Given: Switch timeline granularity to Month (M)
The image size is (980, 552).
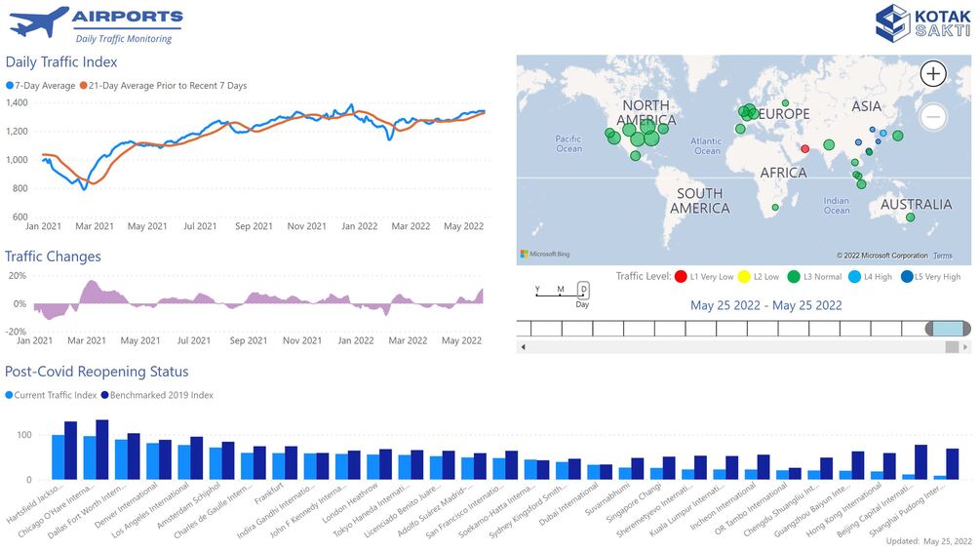Looking at the screenshot, I should coord(561,290).
